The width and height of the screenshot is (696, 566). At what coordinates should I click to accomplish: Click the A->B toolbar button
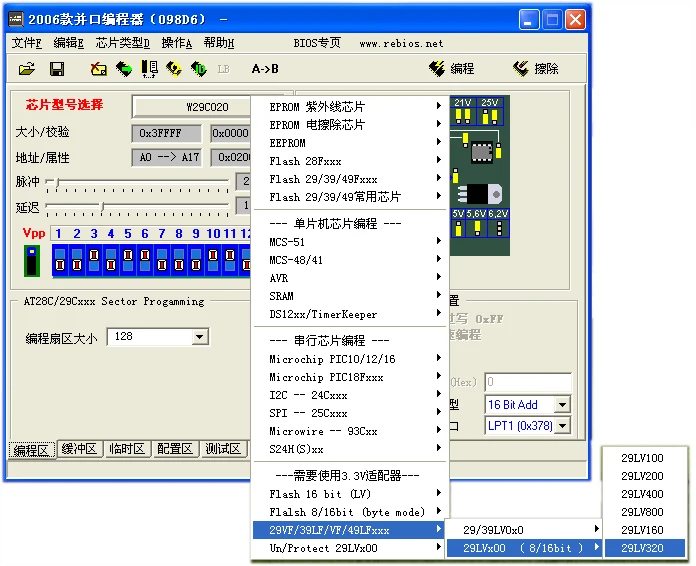point(265,69)
